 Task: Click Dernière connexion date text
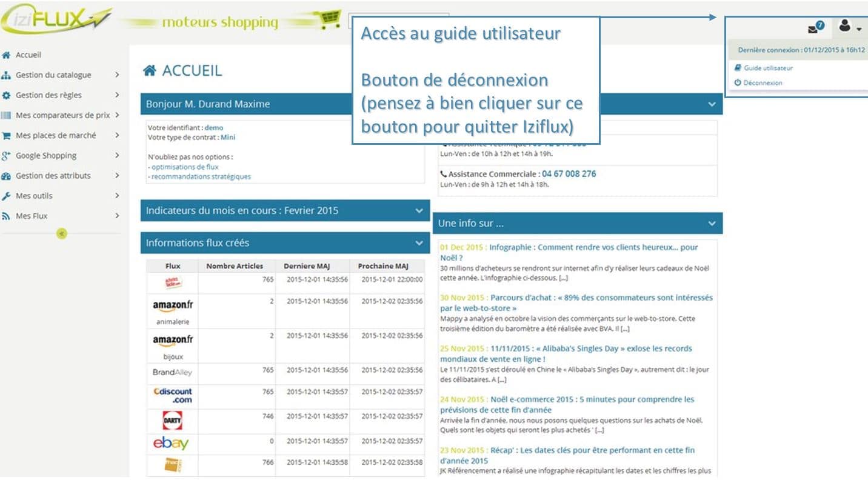click(x=801, y=50)
